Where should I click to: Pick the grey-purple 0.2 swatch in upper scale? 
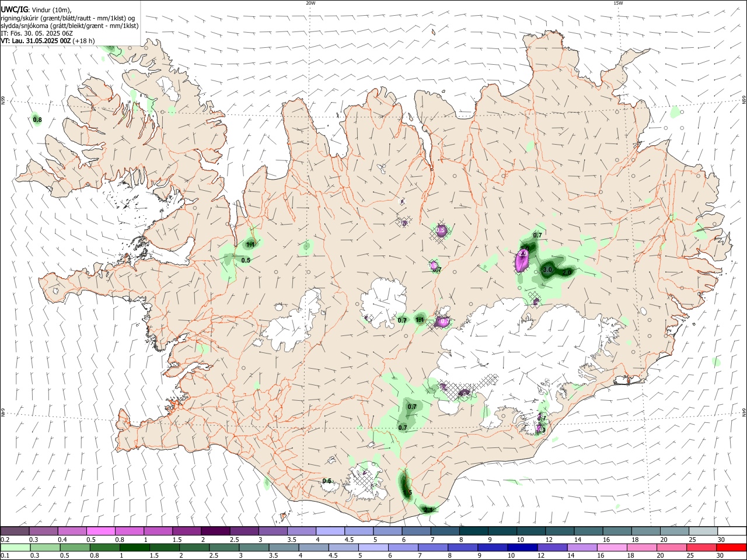[x=15, y=531]
